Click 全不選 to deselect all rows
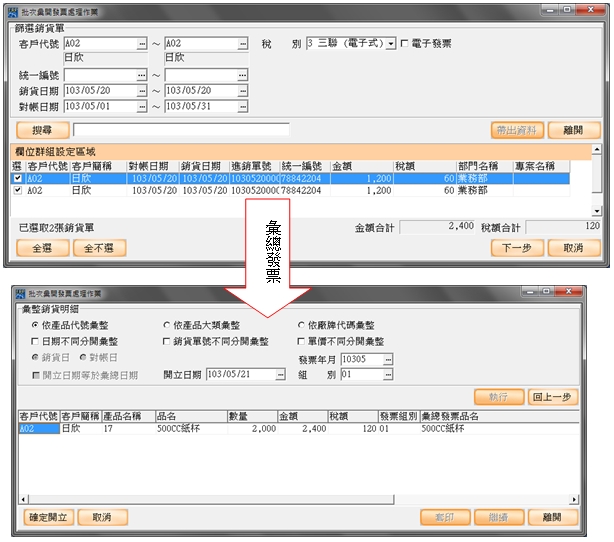Image resolution: width=614 pixels, height=542 pixels. pyautogui.click(x=99, y=248)
